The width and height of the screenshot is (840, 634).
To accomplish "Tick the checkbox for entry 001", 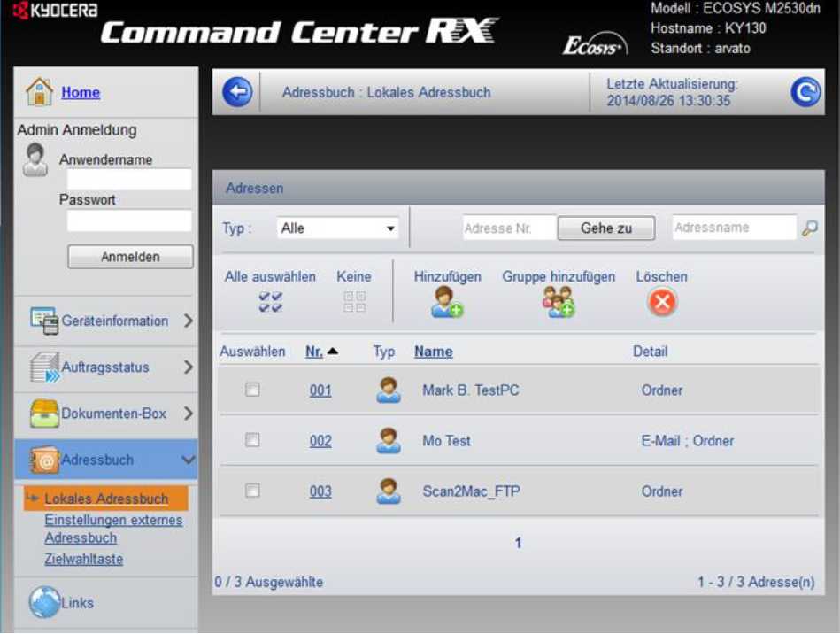I will [x=252, y=390].
